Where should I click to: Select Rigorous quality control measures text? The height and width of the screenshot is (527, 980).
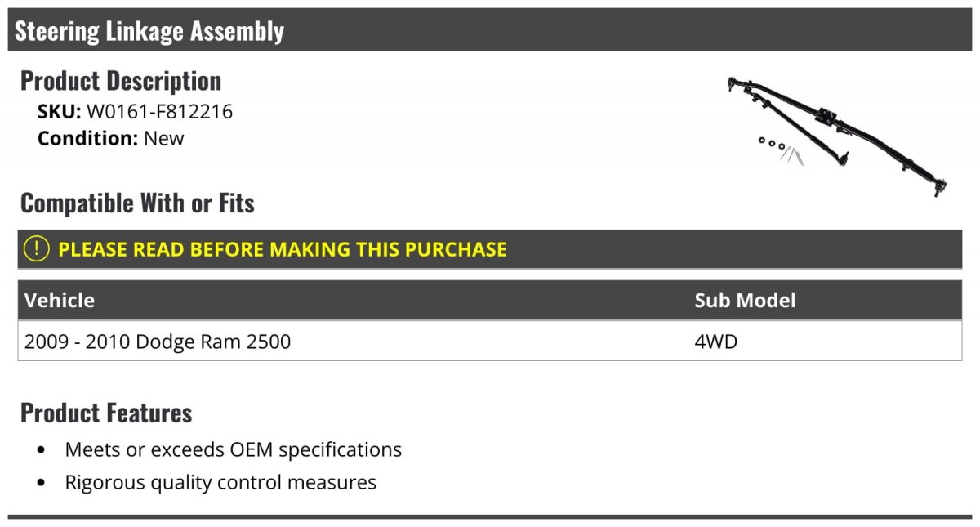pos(220,482)
